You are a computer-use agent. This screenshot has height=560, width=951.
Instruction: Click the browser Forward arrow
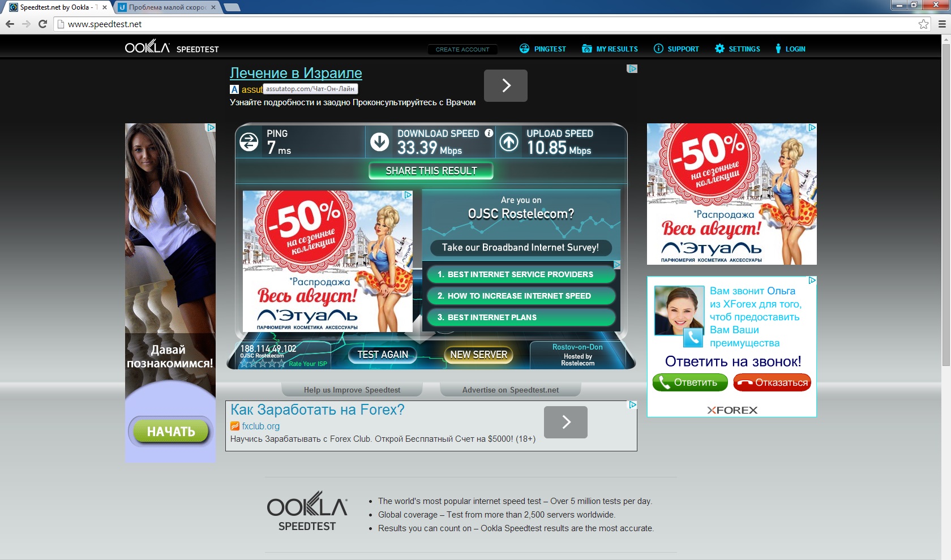pos(26,24)
